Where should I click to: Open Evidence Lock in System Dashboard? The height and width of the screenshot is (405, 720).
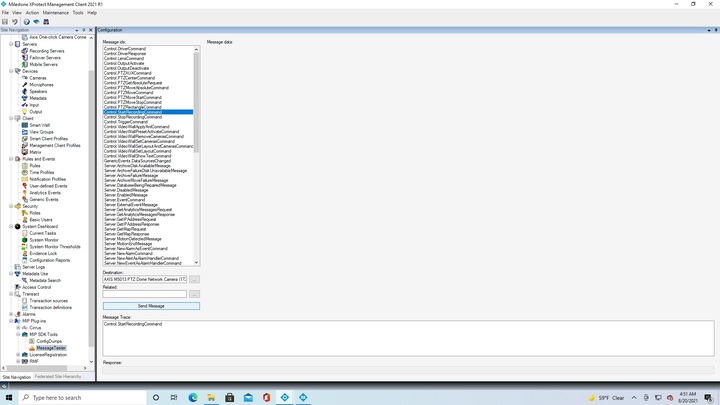[x=43, y=253]
